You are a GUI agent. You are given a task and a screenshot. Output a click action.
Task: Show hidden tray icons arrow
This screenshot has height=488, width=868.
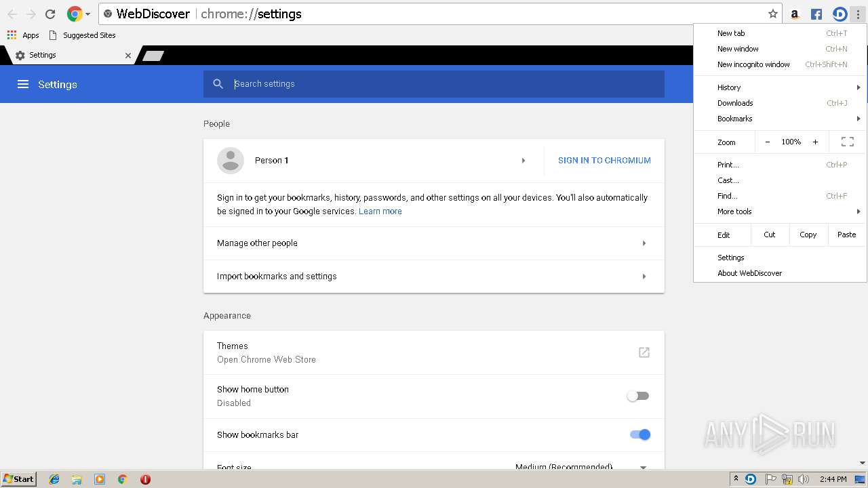tap(736, 479)
